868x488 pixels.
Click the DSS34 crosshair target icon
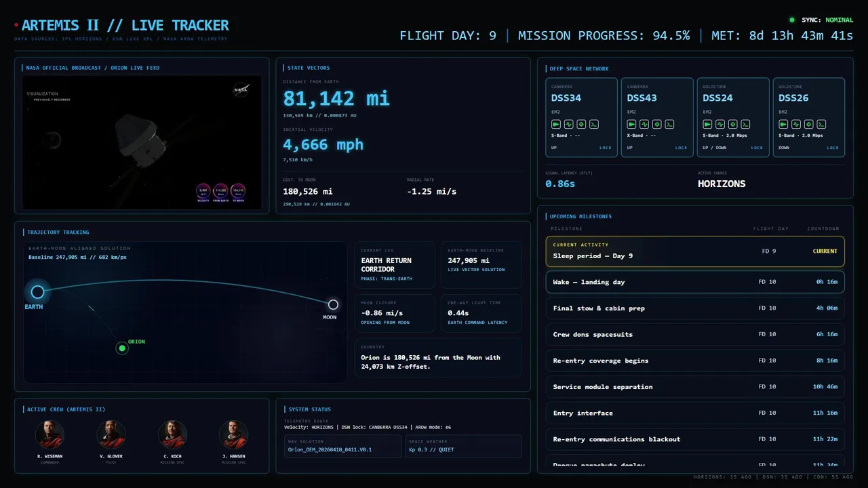click(x=581, y=124)
